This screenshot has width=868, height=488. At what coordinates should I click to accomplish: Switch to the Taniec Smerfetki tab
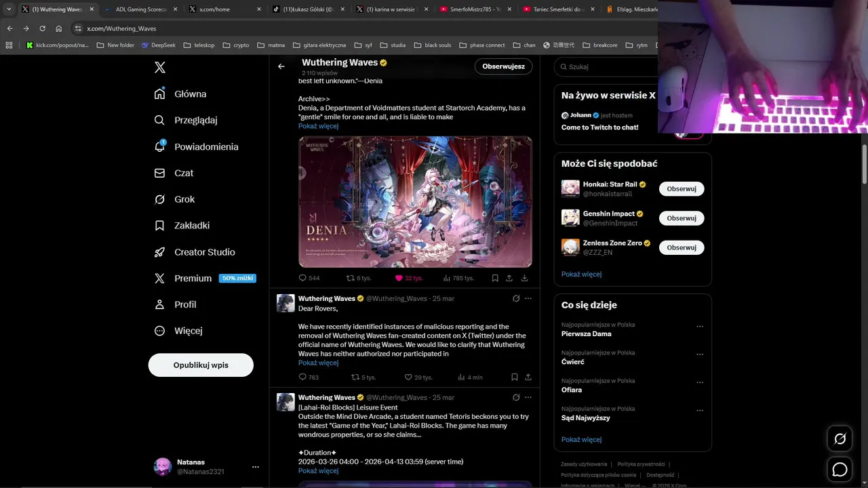coord(560,9)
